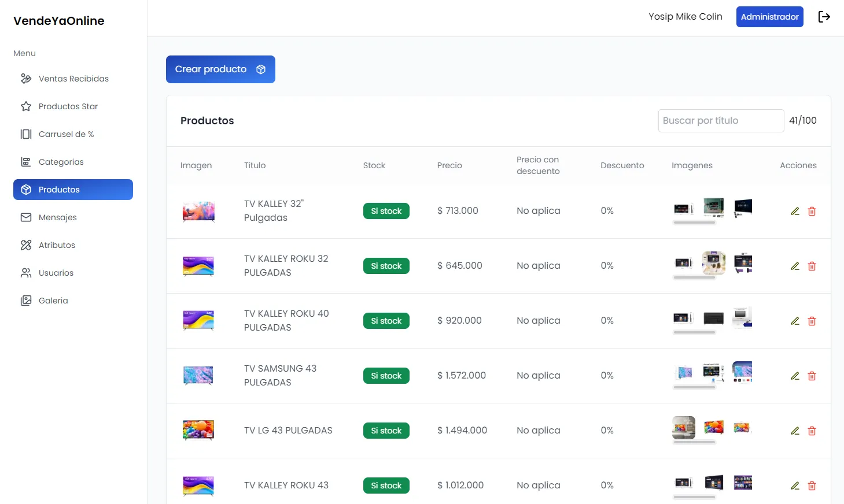
Task: Click Si stock badge for TV KALLEY ROKU 40
Action: (386, 321)
